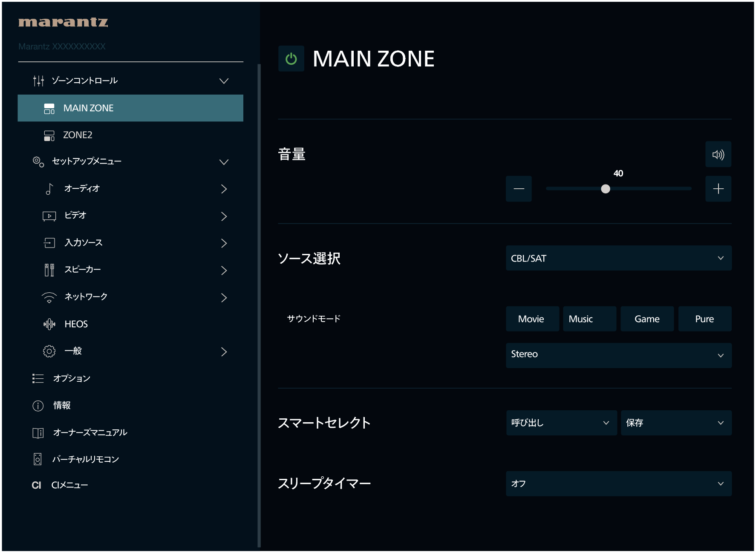Click the sidebar vertical scrollbar
756x553 pixels.
[x=259, y=305]
